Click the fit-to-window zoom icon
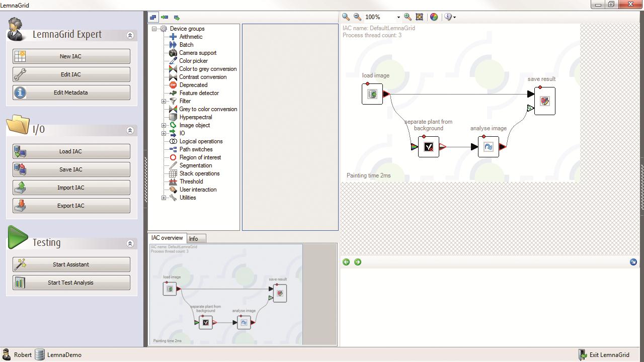 pyautogui.click(x=419, y=17)
